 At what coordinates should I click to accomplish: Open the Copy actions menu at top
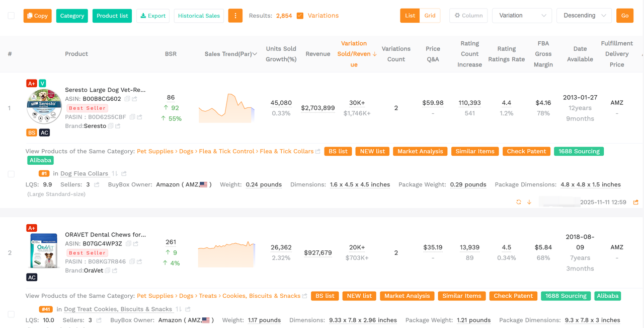click(x=37, y=16)
